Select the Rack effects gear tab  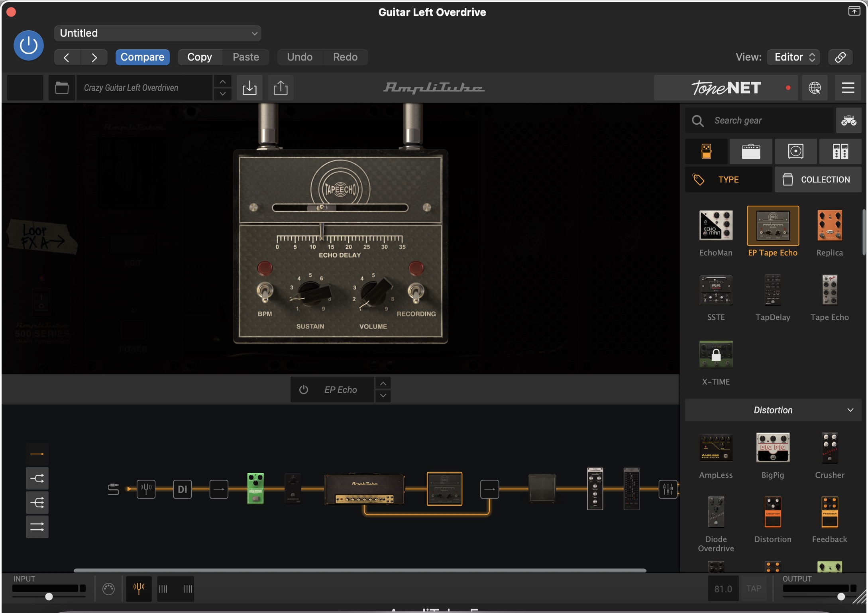click(x=841, y=151)
